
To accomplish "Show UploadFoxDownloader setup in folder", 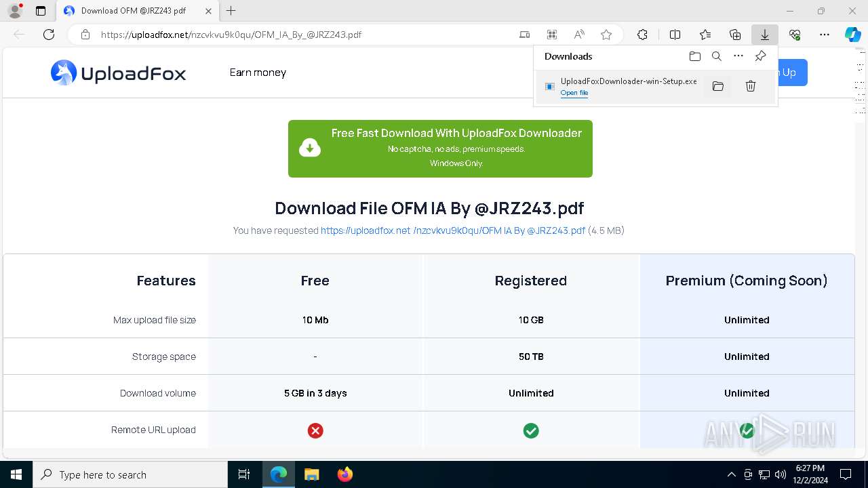I will (x=718, y=86).
